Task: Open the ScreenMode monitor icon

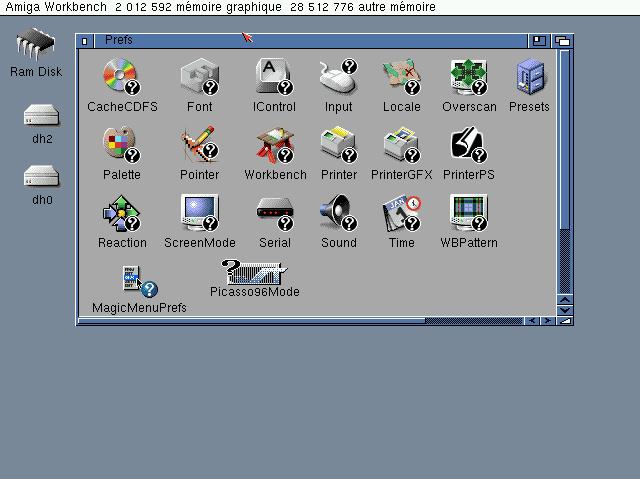Action: pyautogui.click(x=200, y=213)
